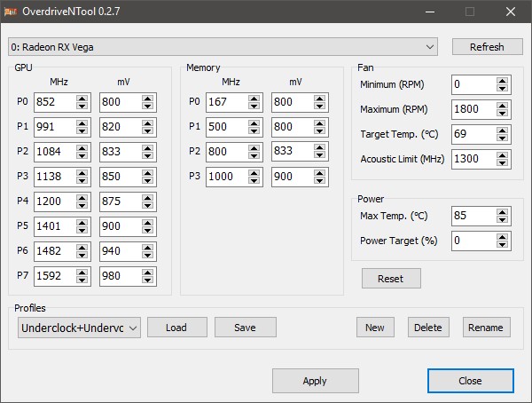Increase GPU P0 MHz with up arrow

pos(82,99)
